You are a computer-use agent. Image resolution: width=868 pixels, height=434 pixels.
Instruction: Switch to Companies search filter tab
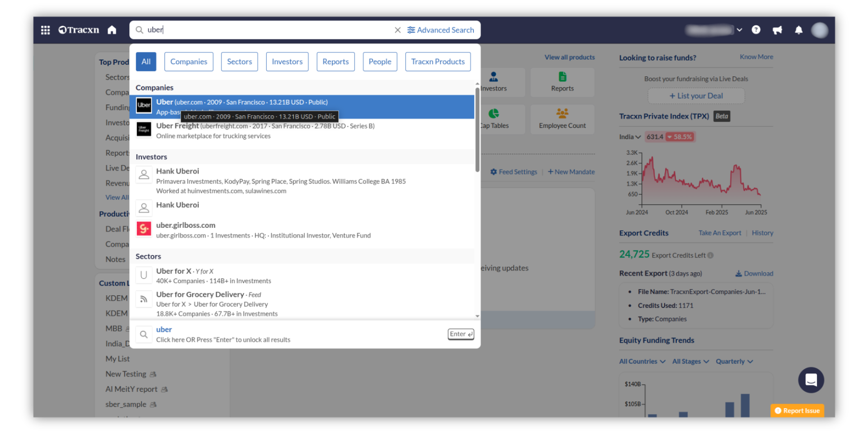(189, 61)
